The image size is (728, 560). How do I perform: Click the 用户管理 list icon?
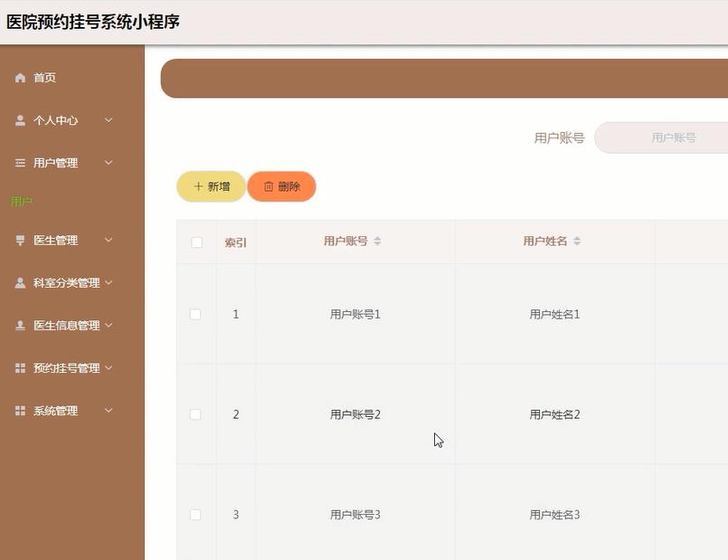[19, 163]
